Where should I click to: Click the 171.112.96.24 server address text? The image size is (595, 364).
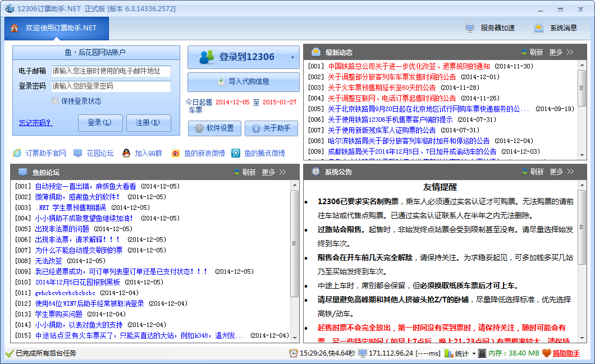(x=391, y=353)
